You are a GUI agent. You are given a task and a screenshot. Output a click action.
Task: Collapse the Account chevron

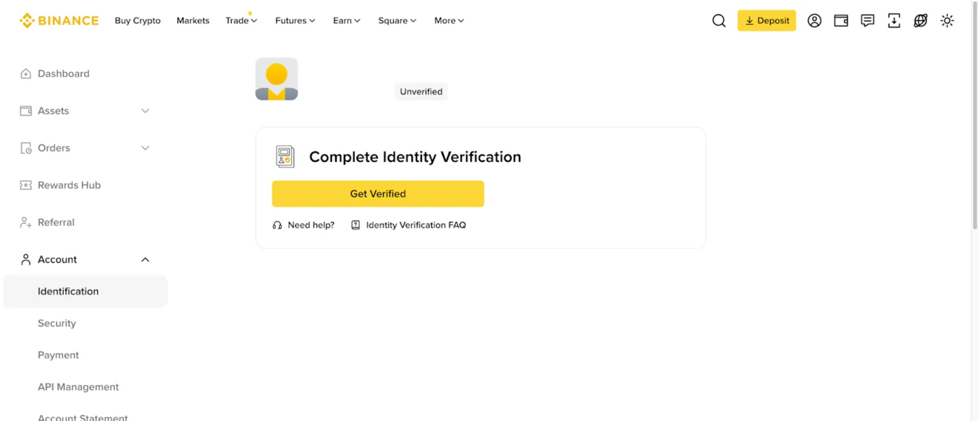tap(145, 259)
